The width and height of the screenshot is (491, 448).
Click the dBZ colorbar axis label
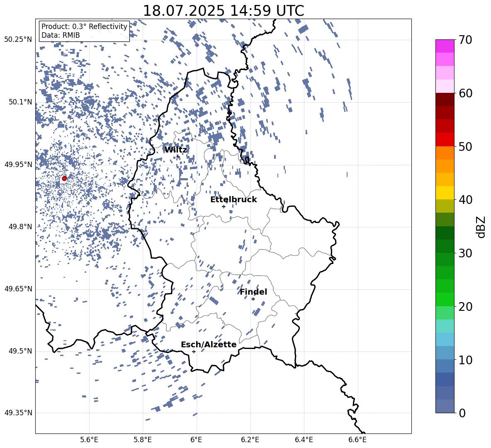pos(481,227)
